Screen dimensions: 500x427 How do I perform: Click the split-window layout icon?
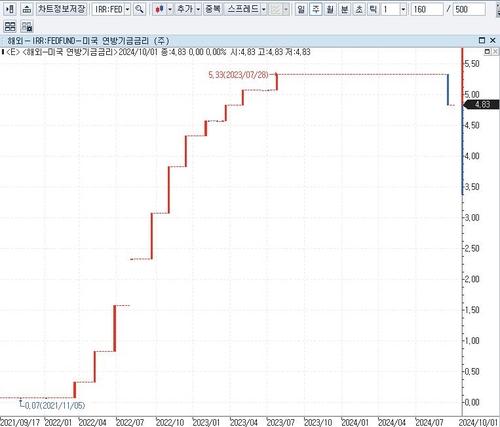(x=10, y=26)
